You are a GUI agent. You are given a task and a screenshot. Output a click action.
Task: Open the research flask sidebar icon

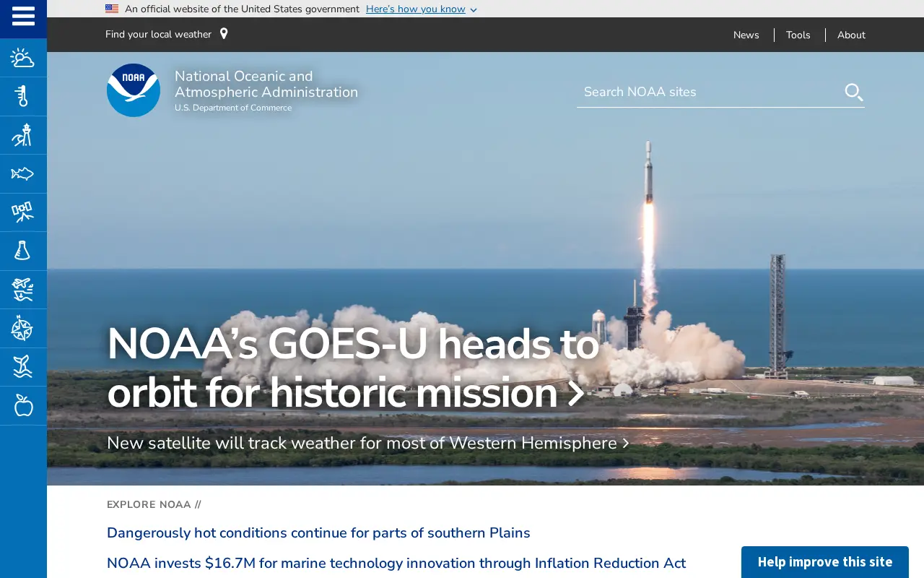point(23,251)
